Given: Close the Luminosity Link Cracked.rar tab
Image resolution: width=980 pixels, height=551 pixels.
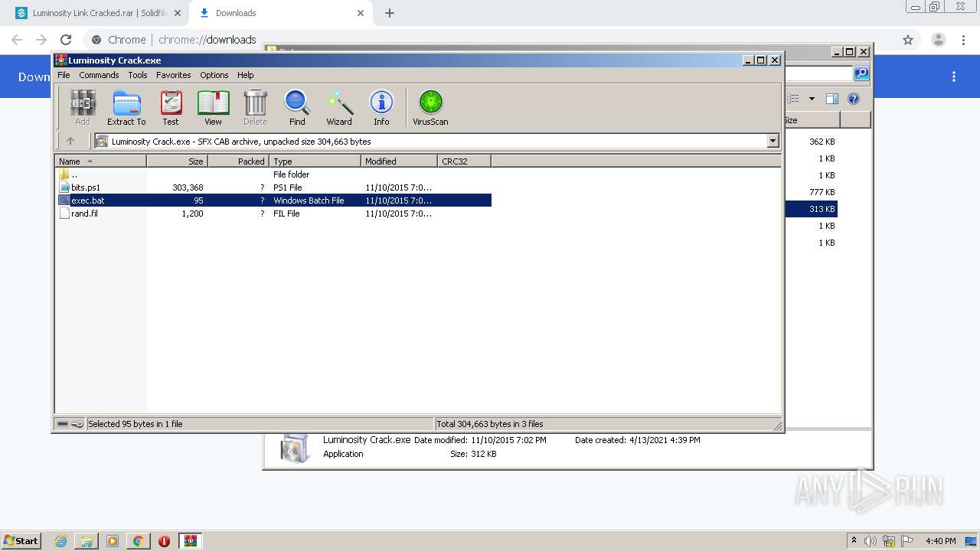Looking at the screenshot, I should pos(177,13).
